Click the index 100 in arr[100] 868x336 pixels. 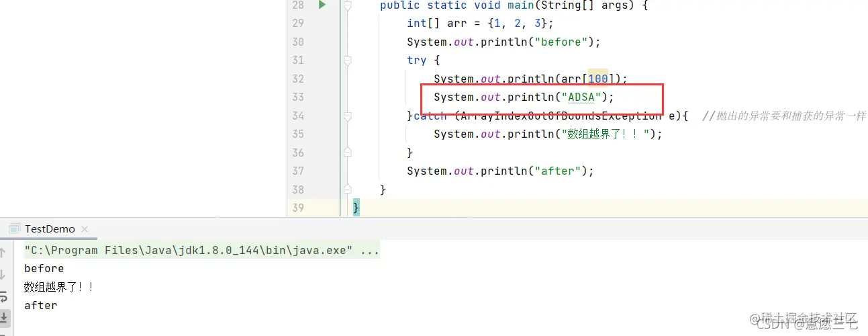pos(597,79)
